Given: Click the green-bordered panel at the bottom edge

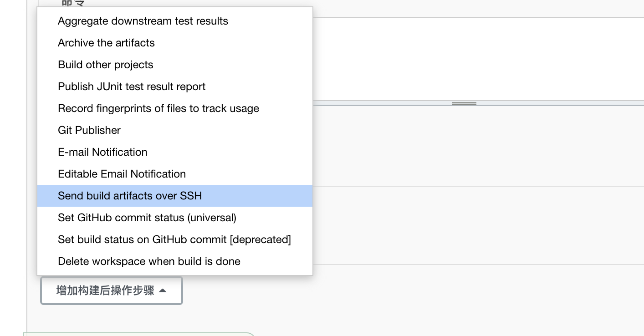Looking at the screenshot, I should [137, 335].
